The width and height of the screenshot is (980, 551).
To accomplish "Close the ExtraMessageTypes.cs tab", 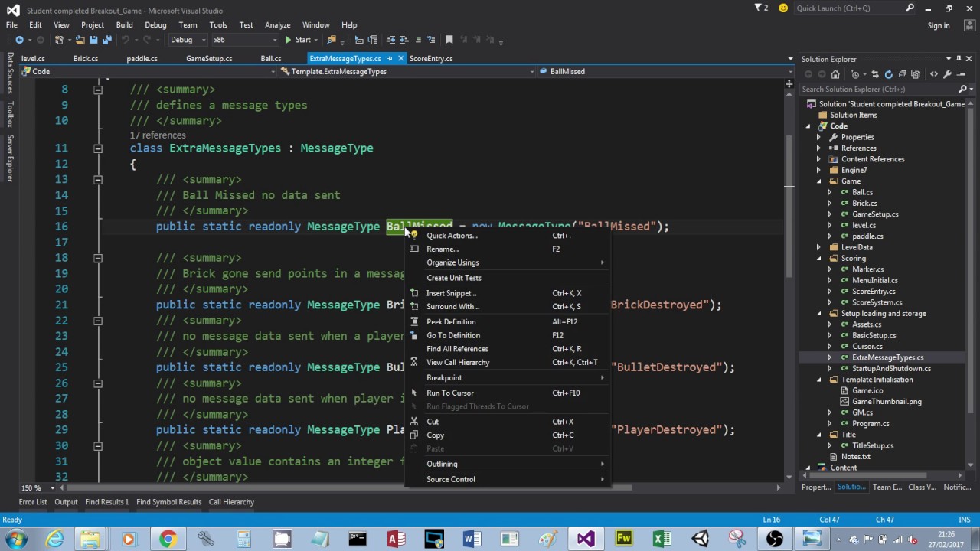I will click(x=400, y=58).
